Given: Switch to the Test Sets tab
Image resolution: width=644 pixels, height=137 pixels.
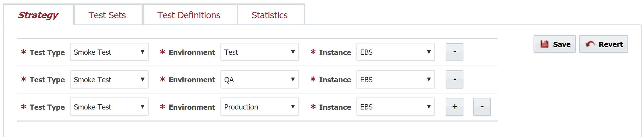Looking at the screenshot, I should tap(107, 15).
